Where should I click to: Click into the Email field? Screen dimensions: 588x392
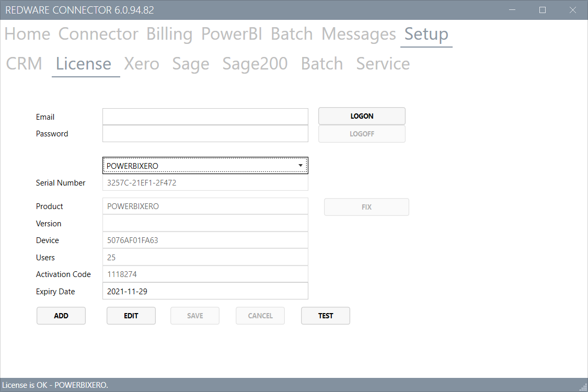coord(205,117)
